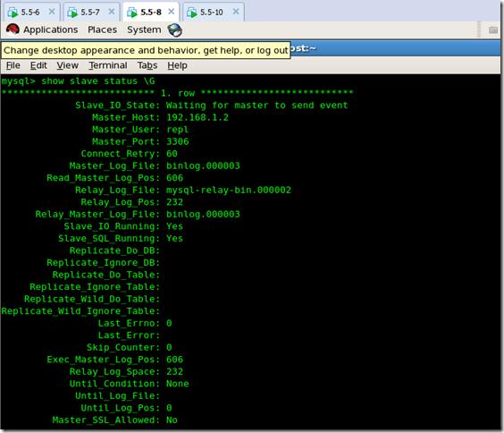Click the Master_SSL_Allowed value No
Screen dimensions: 504x433
tap(172, 420)
